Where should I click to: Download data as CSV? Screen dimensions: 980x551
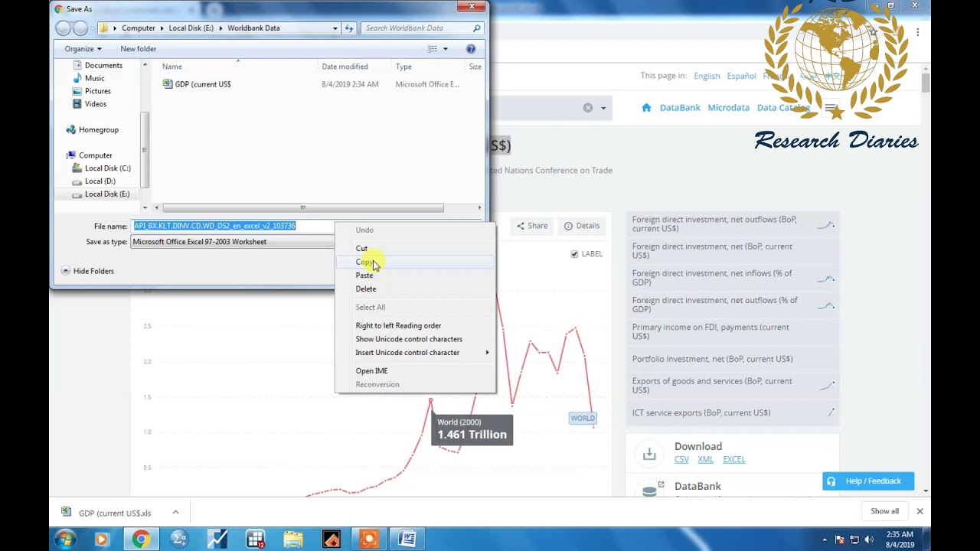[x=681, y=460]
